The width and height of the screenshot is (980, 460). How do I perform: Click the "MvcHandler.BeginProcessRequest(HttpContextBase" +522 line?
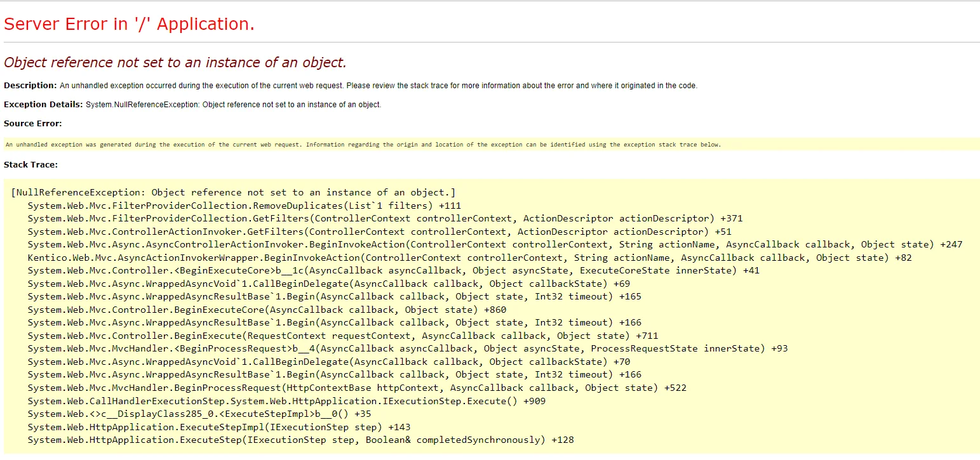[x=357, y=388]
